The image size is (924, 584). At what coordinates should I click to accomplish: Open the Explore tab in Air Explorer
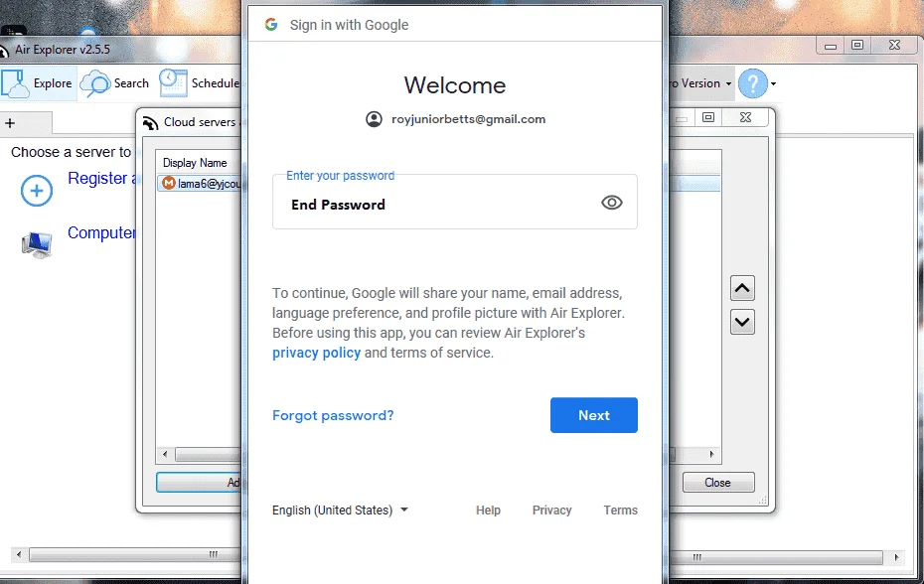(x=39, y=83)
